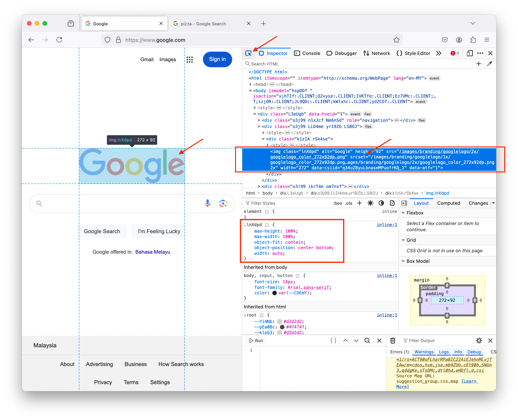
Task: Pretty print the editor code
Action: [x=333, y=340]
